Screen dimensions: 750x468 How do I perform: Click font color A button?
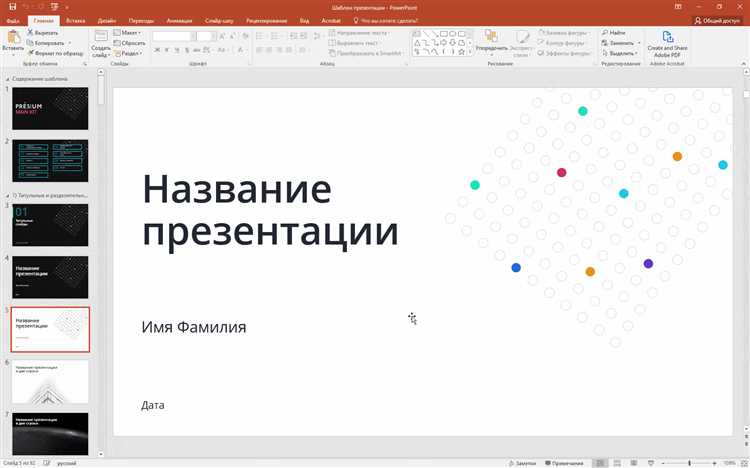(241, 50)
